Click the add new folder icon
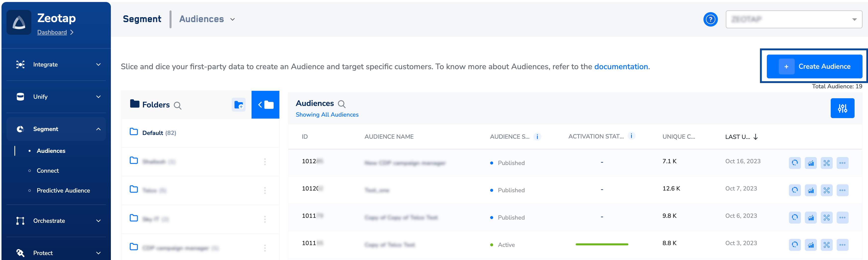This screenshot has width=868, height=260. tap(239, 105)
